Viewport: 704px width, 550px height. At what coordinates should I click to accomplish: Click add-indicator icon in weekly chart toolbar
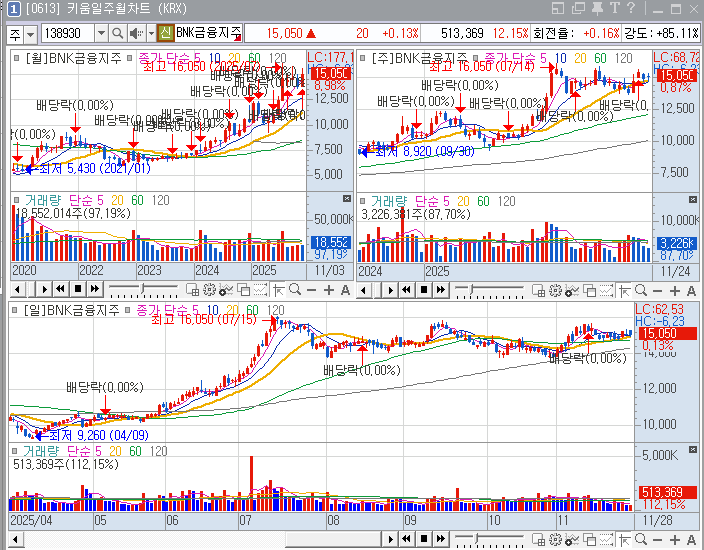(x=572, y=291)
